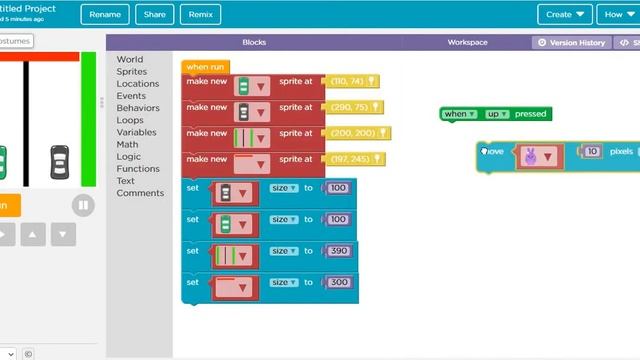Viewport: 640px width, 360px height.
Task: Open black car sprite dropdown in first set block
Action: [235, 193]
